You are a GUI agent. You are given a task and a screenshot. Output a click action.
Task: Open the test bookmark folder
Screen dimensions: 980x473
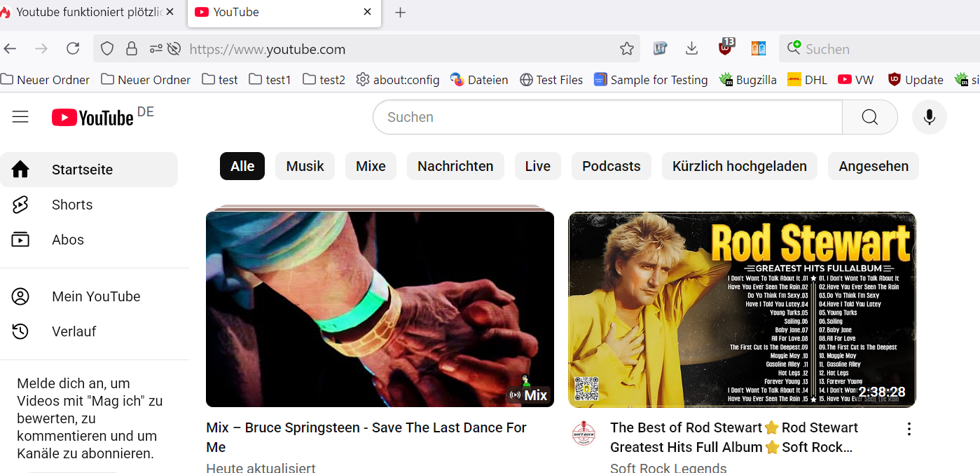[220, 80]
